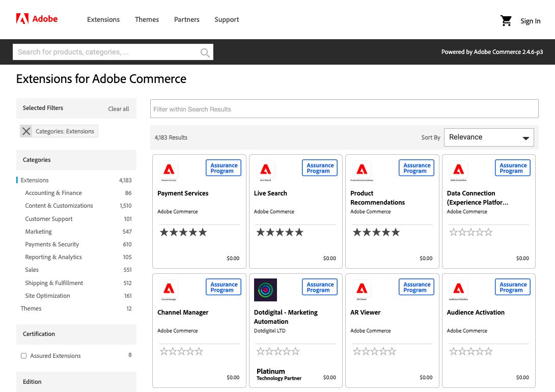Click the Channel Manager extension icon
The height and width of the screenshot is (392, 555).
point(169,290)
